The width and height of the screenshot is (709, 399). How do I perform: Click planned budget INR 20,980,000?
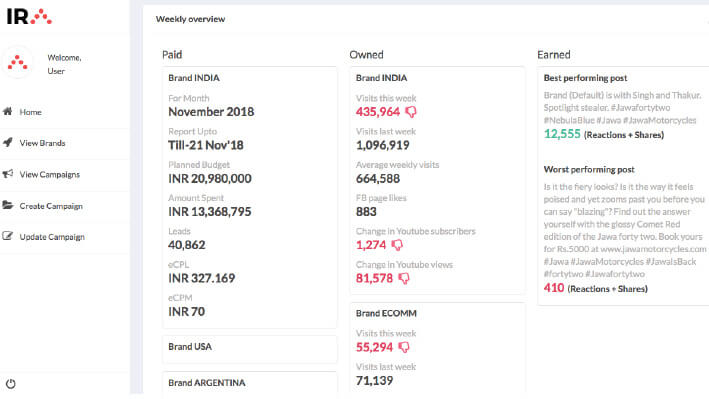coord(210,179)
